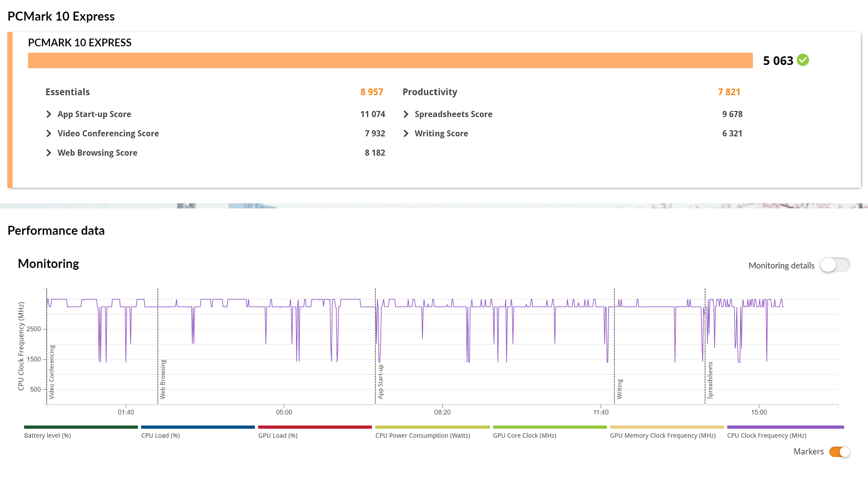Expand the Writing Score row
This screenshot has height=485, width=868.
click(406, 133)
